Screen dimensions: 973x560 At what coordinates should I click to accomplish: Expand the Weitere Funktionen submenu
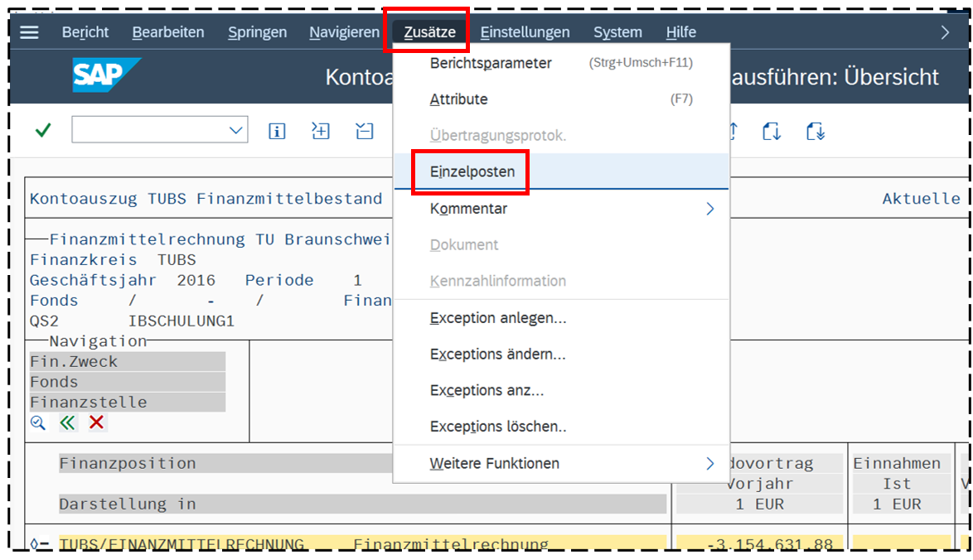tap(709, 464)
